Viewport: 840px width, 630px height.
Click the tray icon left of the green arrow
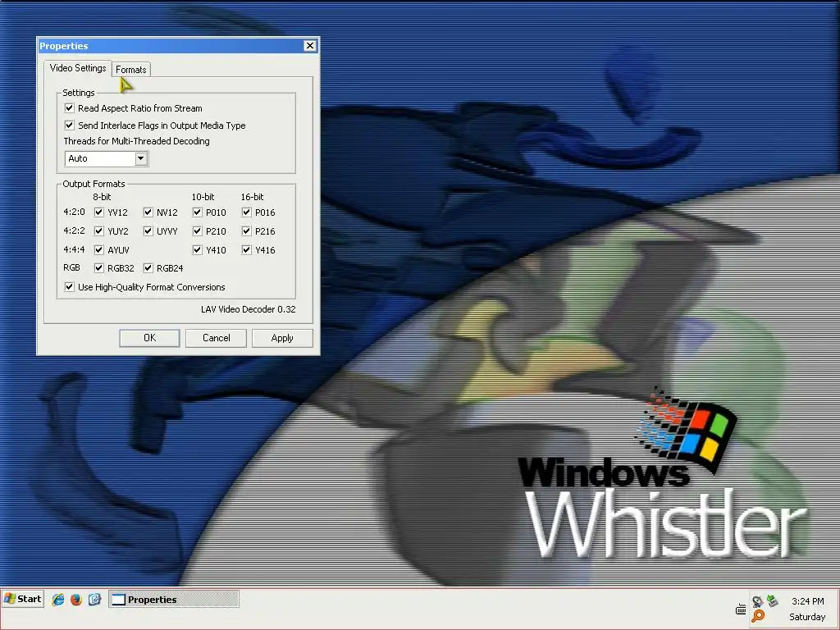tap(757, 601)
